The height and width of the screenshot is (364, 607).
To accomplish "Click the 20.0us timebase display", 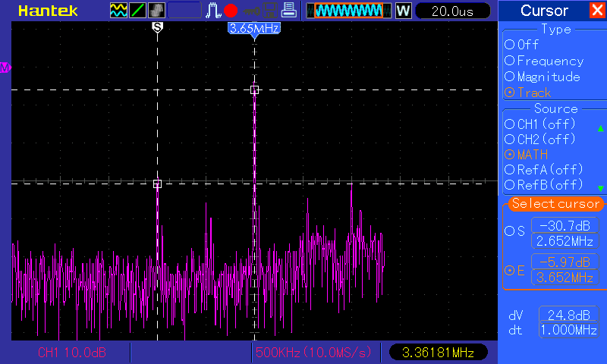I will 451,11.
